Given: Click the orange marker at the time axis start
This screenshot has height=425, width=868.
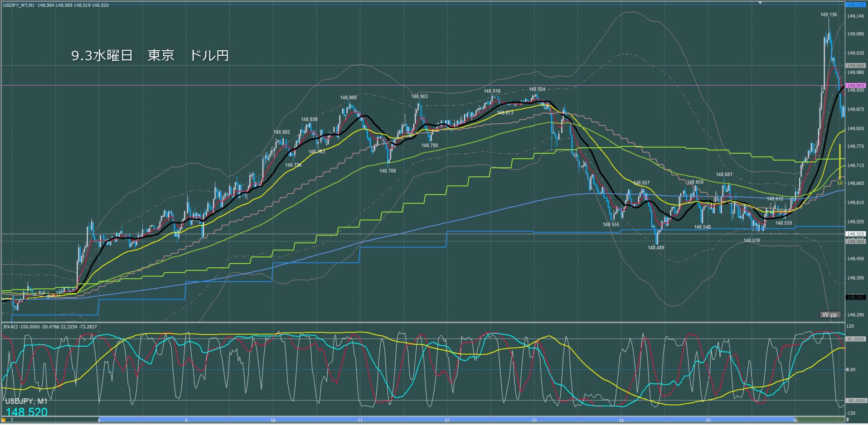Looking at the screenshot, I should point(4,420).
